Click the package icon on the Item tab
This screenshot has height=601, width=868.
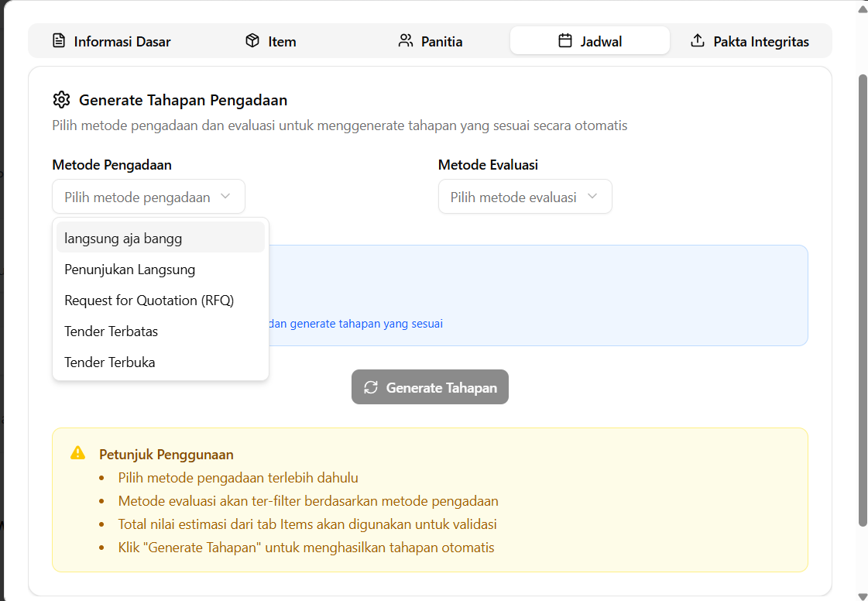(251, 41)
